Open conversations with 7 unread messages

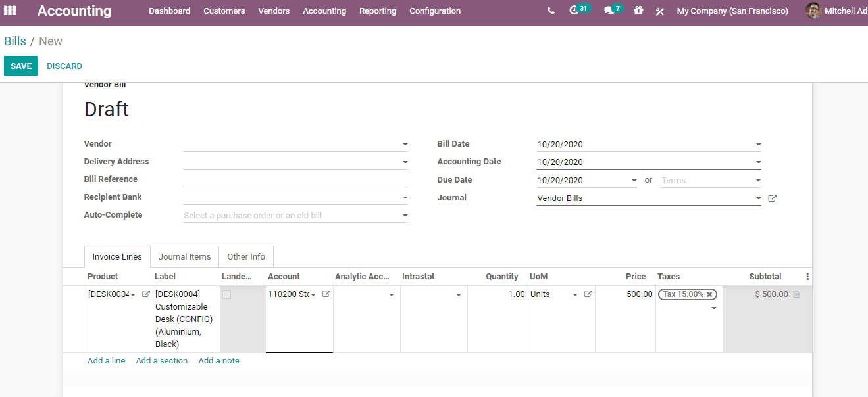(609, 11)
